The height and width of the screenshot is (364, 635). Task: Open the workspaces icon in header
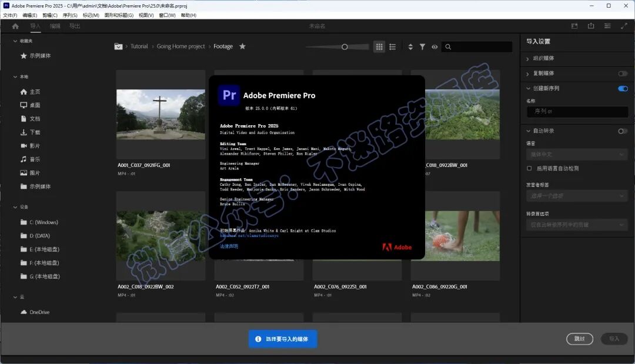574,26
